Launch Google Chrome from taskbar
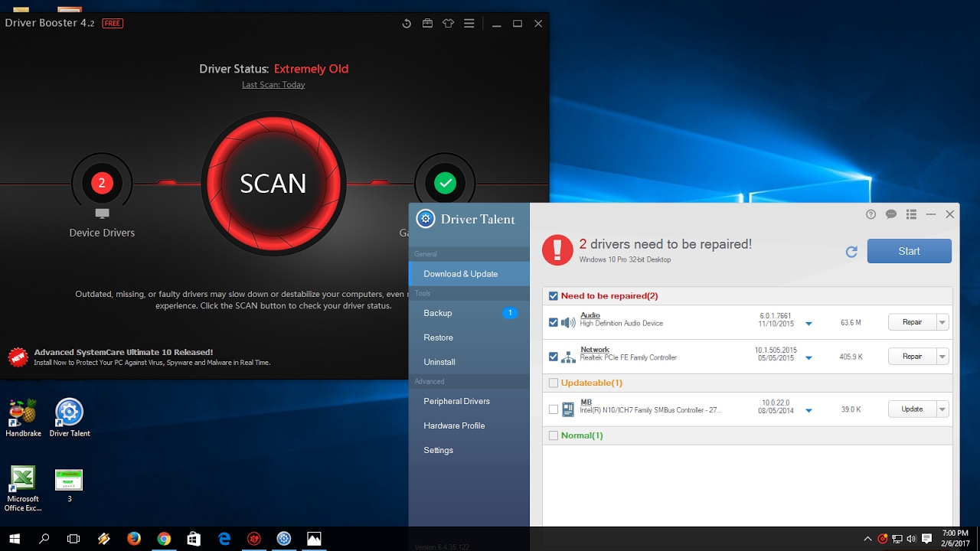The height and width of the screenshot is (551, 980). click(x=164, y=539)
